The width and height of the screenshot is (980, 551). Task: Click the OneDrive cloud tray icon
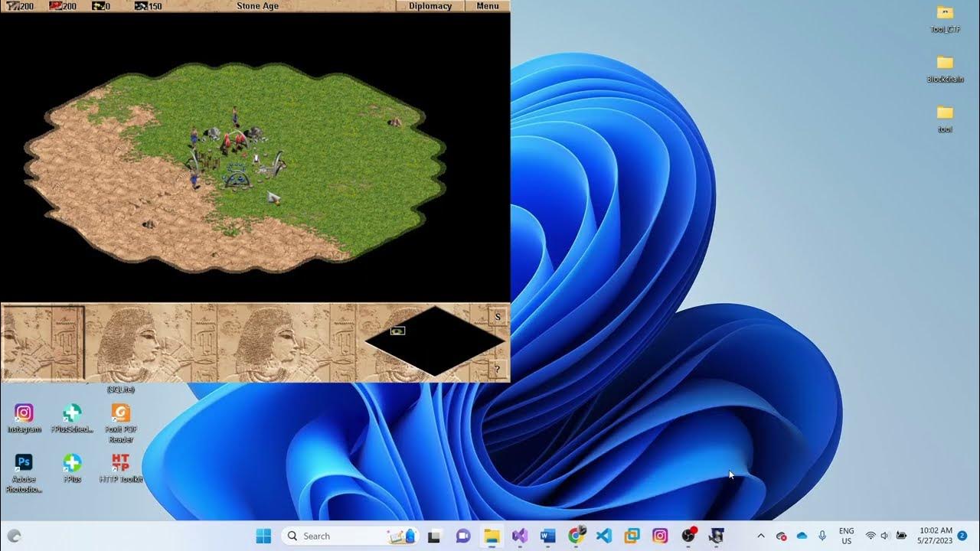click(x=802, y=536)
